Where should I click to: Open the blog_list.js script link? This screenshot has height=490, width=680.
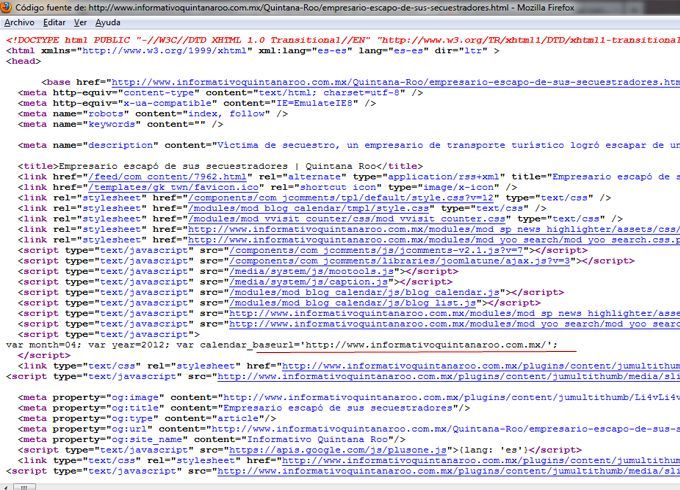353,303
